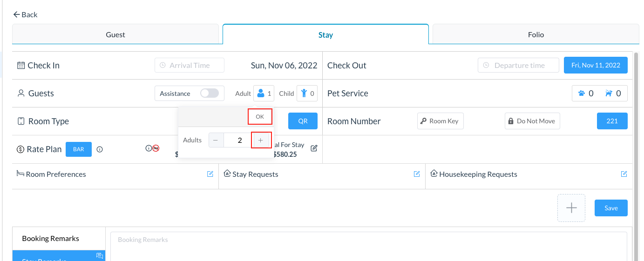Edit Stay Requests with pencil icon

point(417,174)
